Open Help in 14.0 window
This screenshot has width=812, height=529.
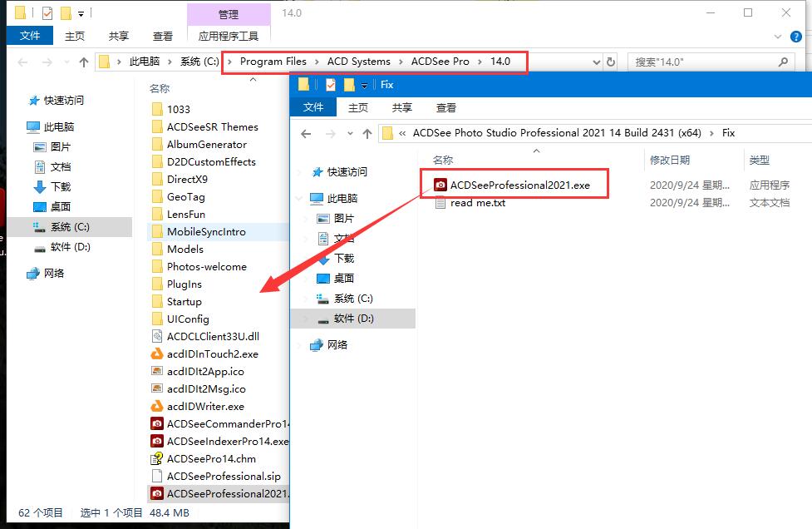[x=796, y=37]
